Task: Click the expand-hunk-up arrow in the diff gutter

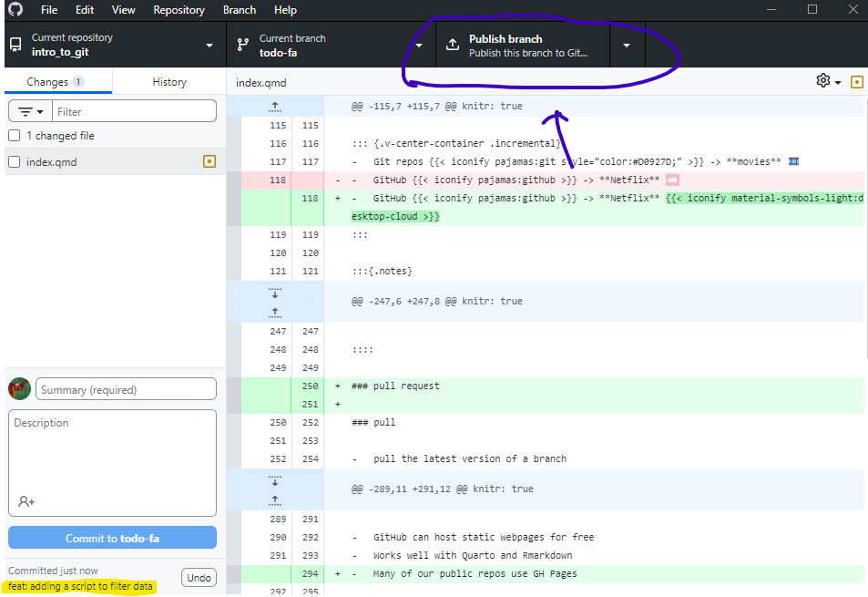Action: (x=274, y=106)
